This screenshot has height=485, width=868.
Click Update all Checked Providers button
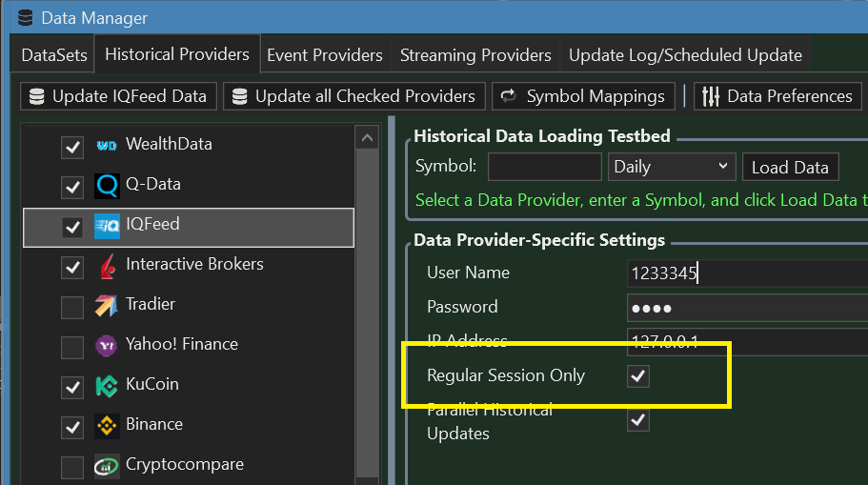[x=353, y=96]
